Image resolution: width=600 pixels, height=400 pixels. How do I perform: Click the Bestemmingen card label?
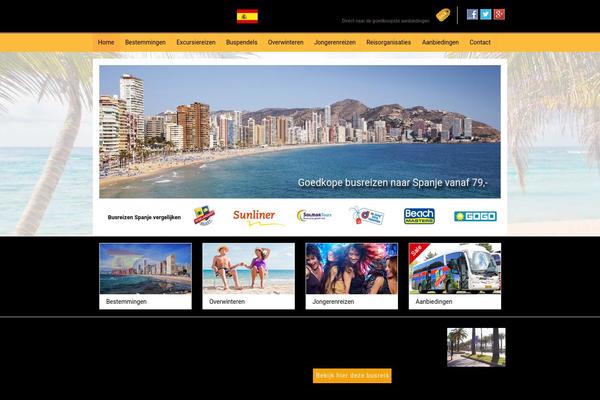click(126, 302)
